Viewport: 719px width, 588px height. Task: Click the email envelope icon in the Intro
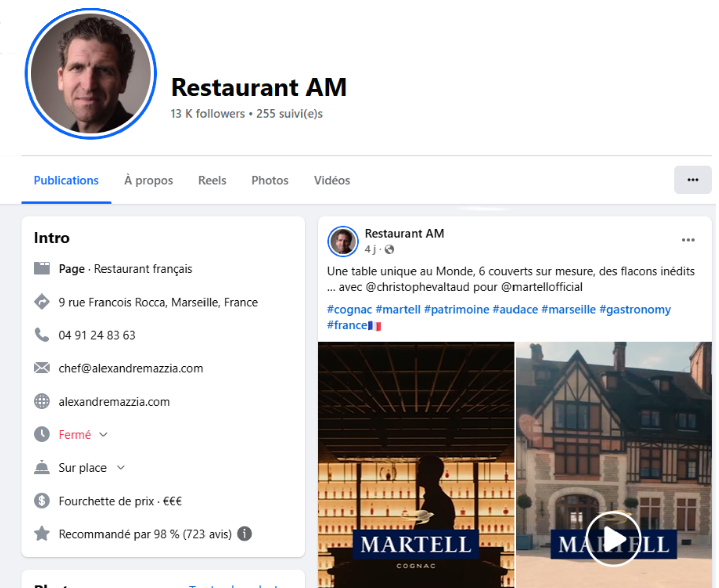[42, 368]
